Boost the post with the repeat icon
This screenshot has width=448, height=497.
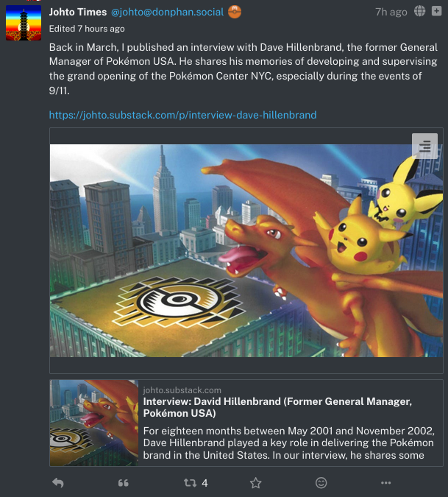click(190, 483)
